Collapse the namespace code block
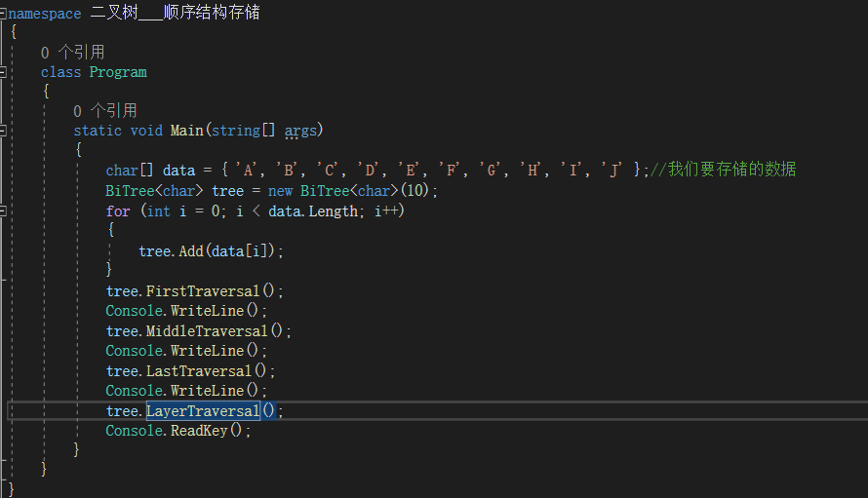Screen dimensions: 868x498 pos(4,14)
